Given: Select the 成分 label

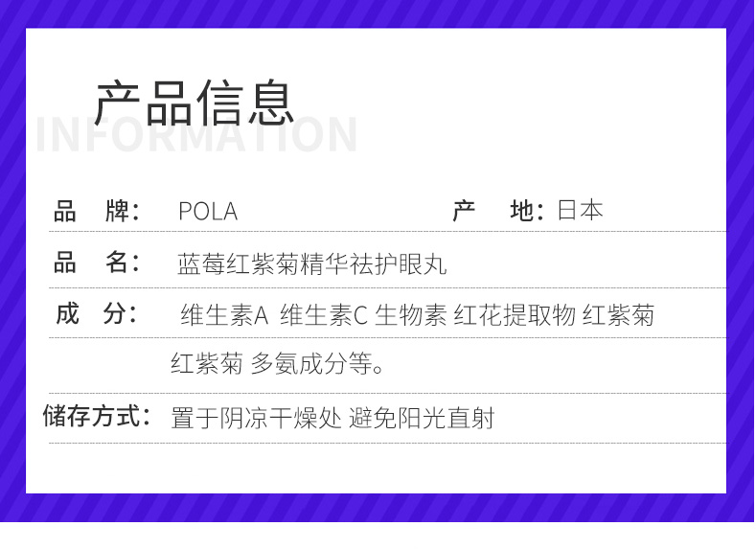Looking at the screenshot, I should click(97, 314).
